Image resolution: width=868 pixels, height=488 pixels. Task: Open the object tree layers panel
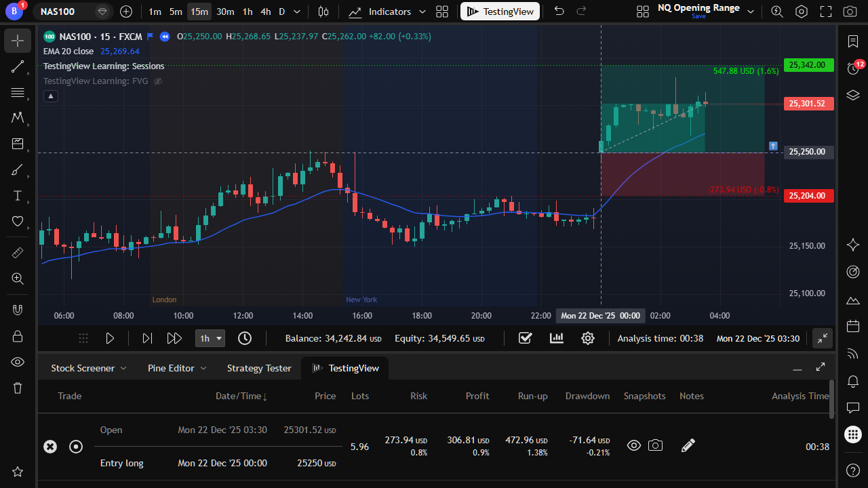coord(854,95)
